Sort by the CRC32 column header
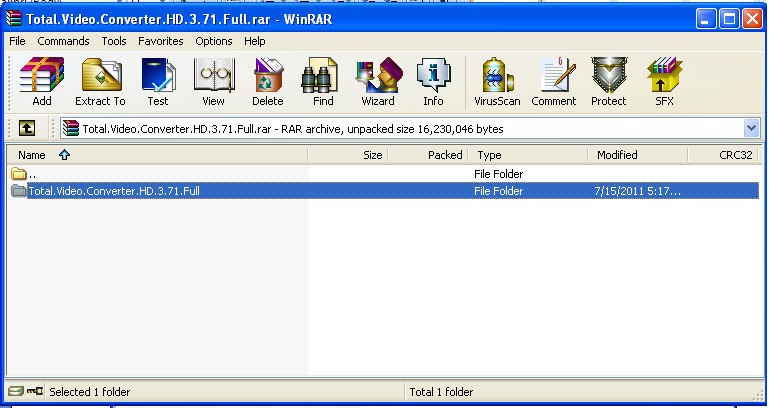Viewport: 769px width, 408px height. pyautogui.click(x=723, y=155)
